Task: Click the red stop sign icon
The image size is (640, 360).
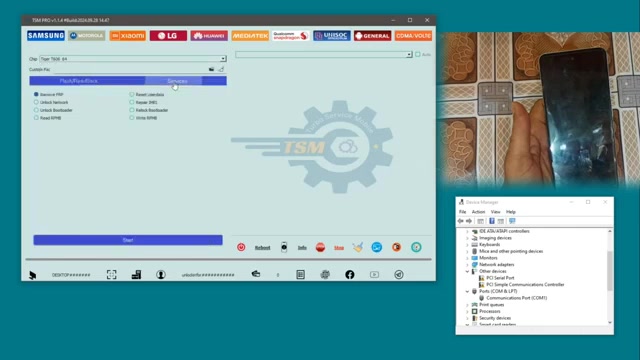Action: coord(320,247)
